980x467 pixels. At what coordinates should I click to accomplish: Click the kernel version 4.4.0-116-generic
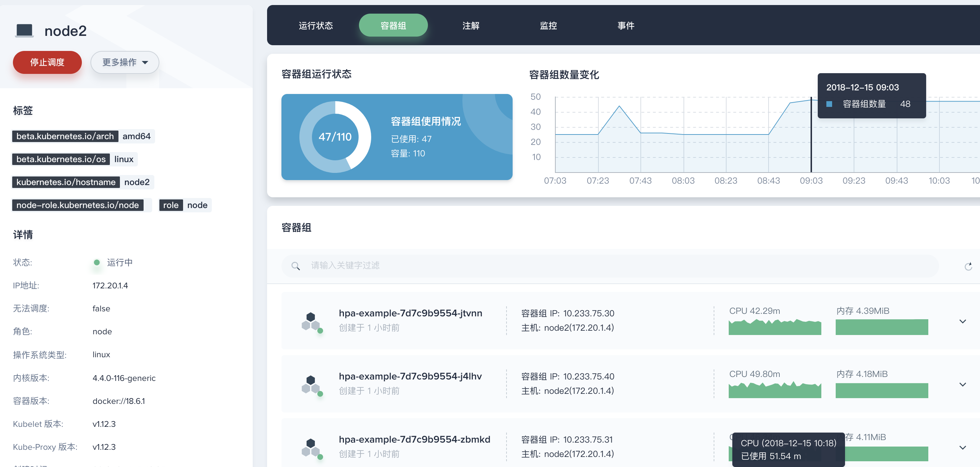(x=124, y=378)
